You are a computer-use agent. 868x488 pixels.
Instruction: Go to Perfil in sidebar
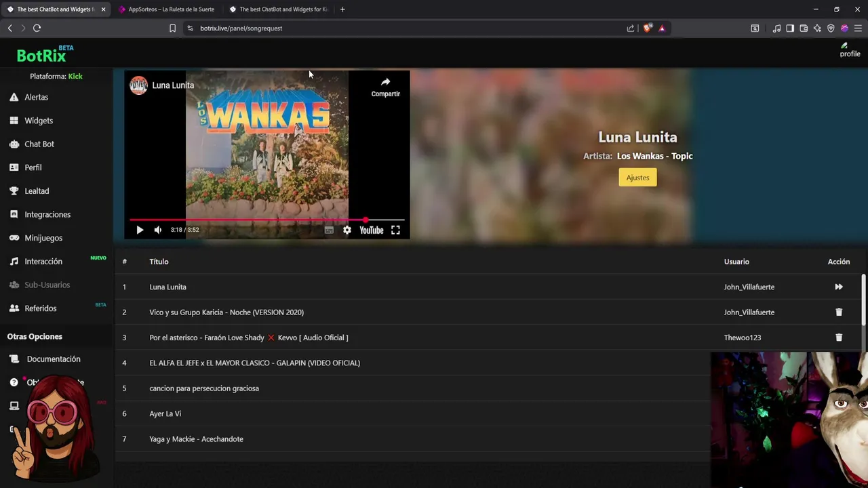[33, 167]
